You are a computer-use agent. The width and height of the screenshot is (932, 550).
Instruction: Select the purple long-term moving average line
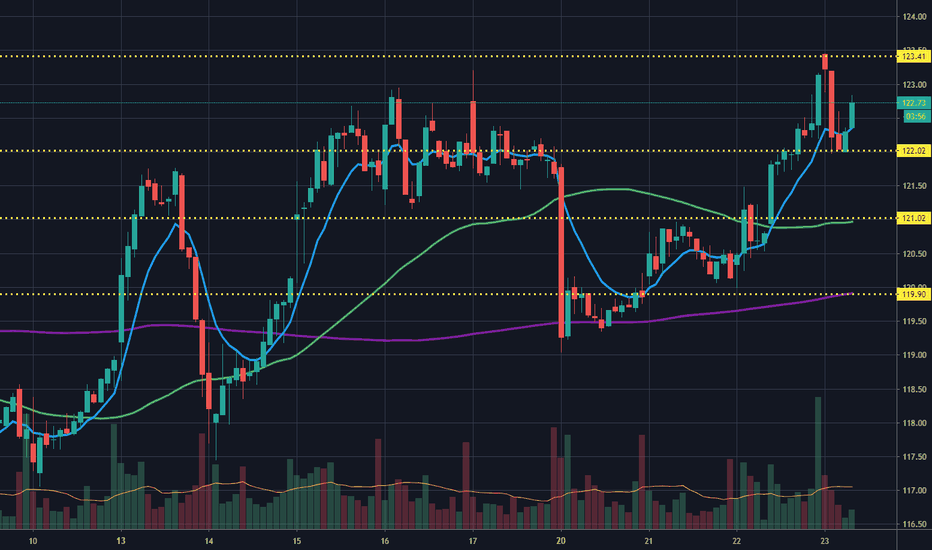[386, 340]
